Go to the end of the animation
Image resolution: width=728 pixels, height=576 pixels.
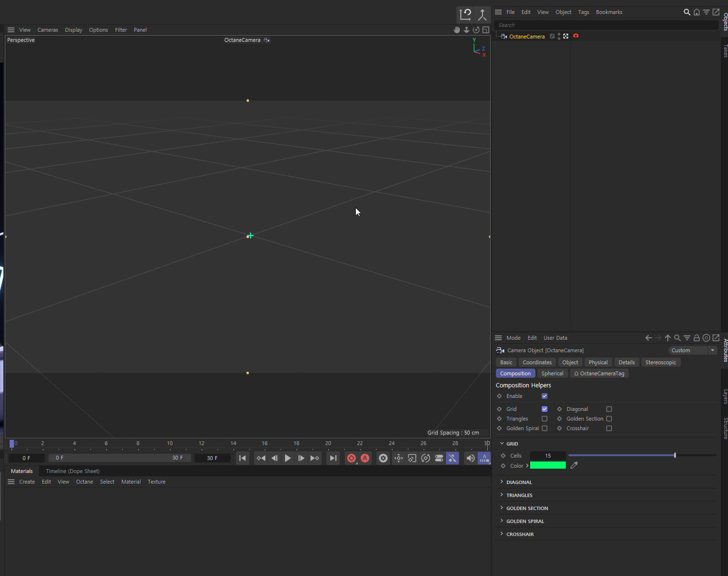pyautogui.click(x=333, y=458)
